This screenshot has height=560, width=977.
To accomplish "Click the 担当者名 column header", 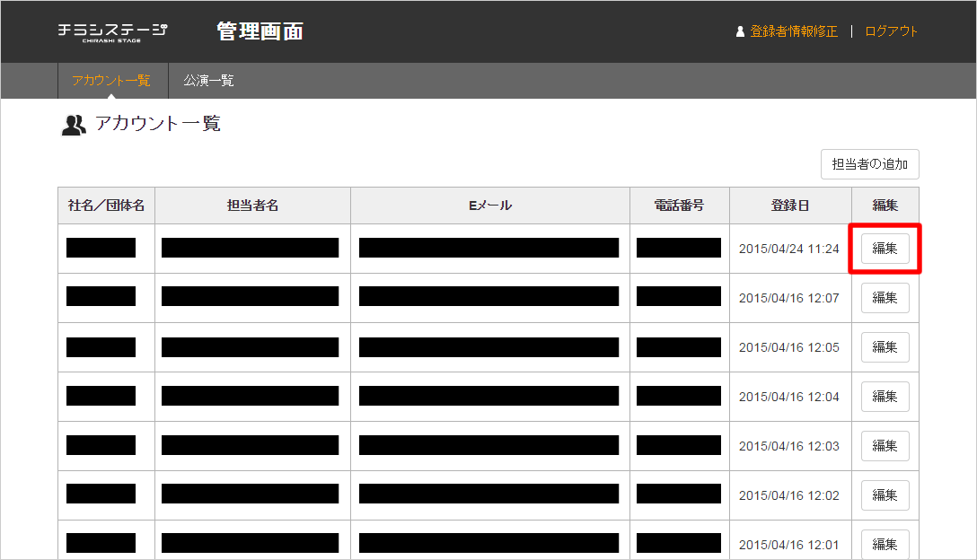I will (x=252, y=206).
